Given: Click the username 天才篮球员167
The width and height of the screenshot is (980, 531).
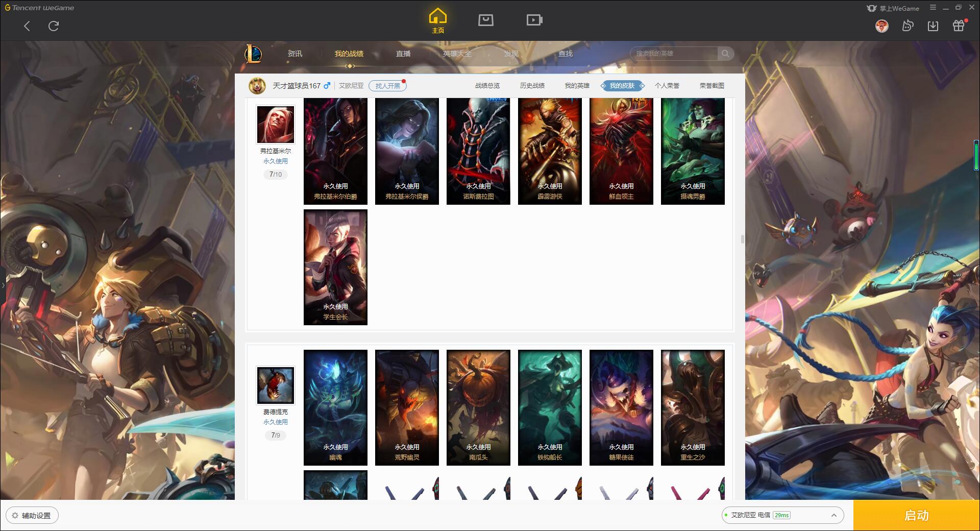Looking at the screenshot, I should (297, 86).
